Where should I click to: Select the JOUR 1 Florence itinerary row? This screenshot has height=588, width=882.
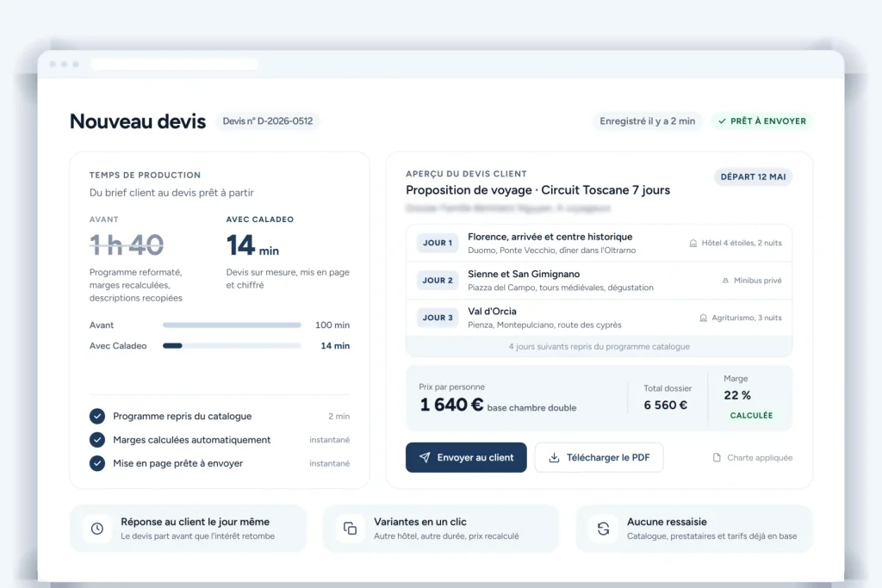pyautogui.click(x=599, y=243)
